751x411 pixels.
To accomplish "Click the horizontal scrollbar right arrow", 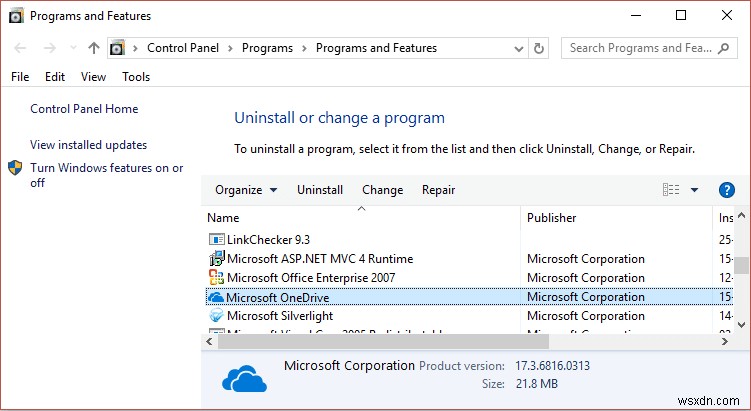I will click(x=725, y=342).
